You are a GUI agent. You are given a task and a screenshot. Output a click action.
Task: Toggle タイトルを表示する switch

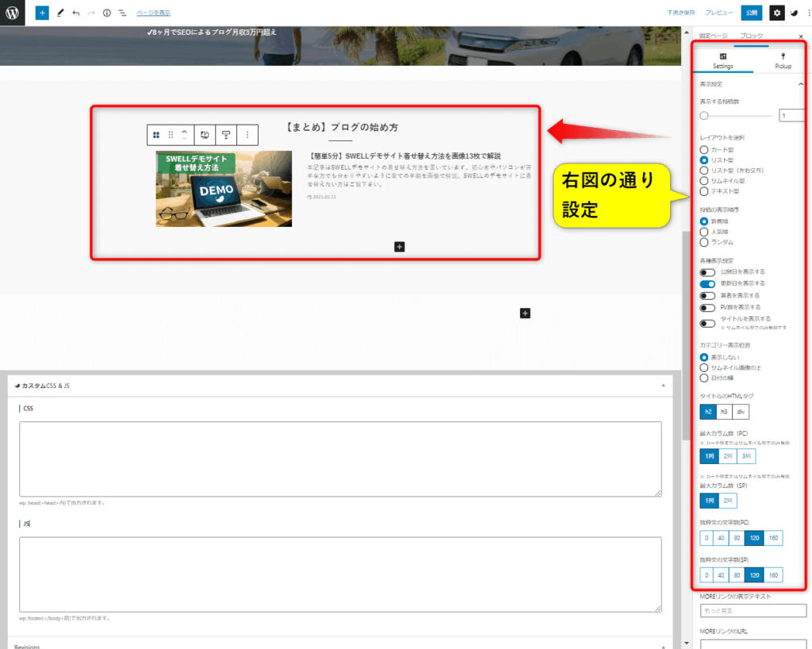tap(707, 324)
